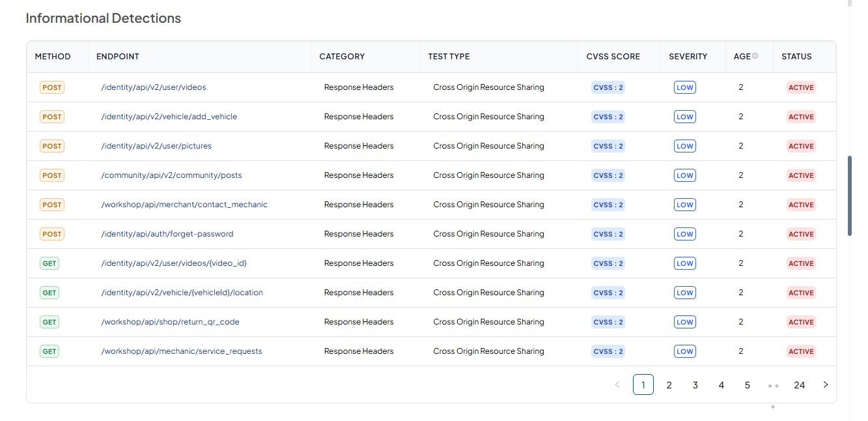
Task: Open the /workshop/api/merchant/contact_mechanic endpoint
Action: (184, 205)
